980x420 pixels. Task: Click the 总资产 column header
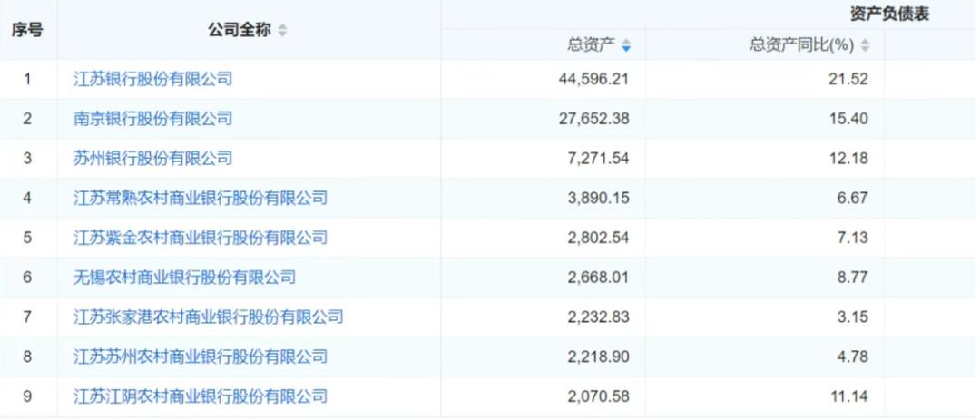592,45
